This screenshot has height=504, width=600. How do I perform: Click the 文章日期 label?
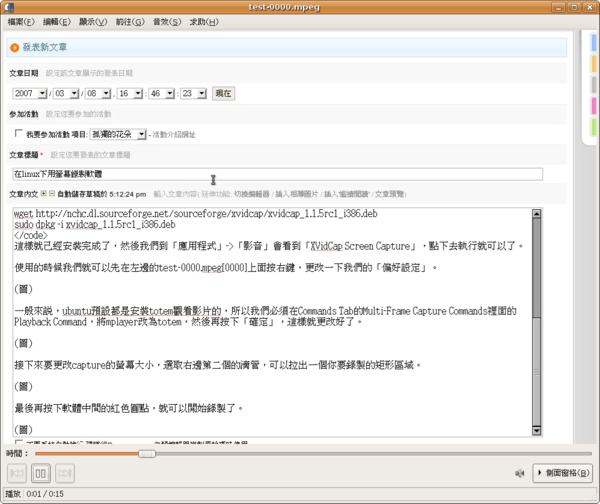(24, 73)
